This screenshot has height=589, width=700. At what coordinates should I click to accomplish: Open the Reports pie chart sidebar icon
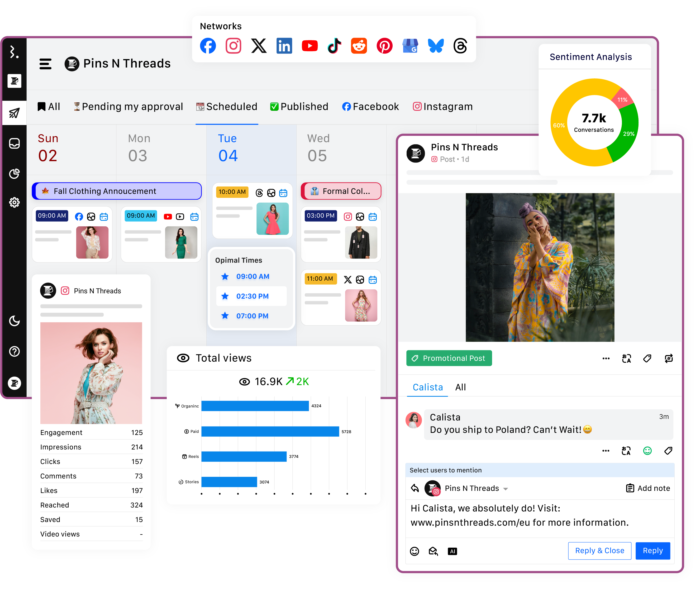[x=14, y=174]
